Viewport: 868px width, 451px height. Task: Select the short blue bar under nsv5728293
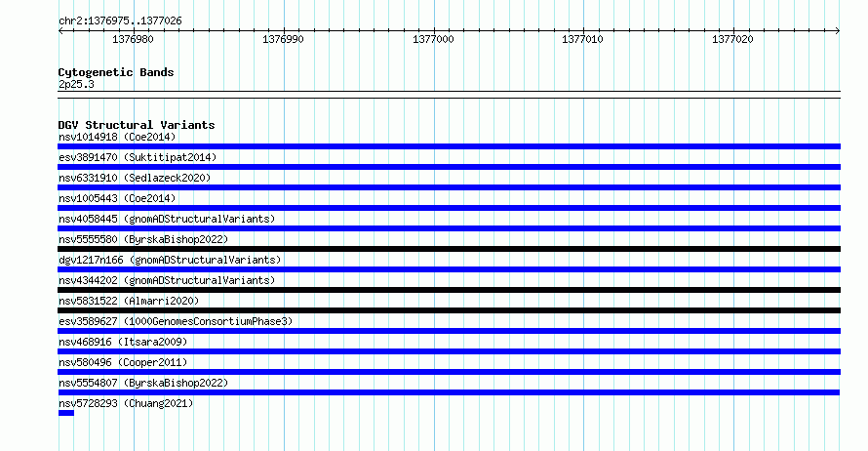coord(66,413)
